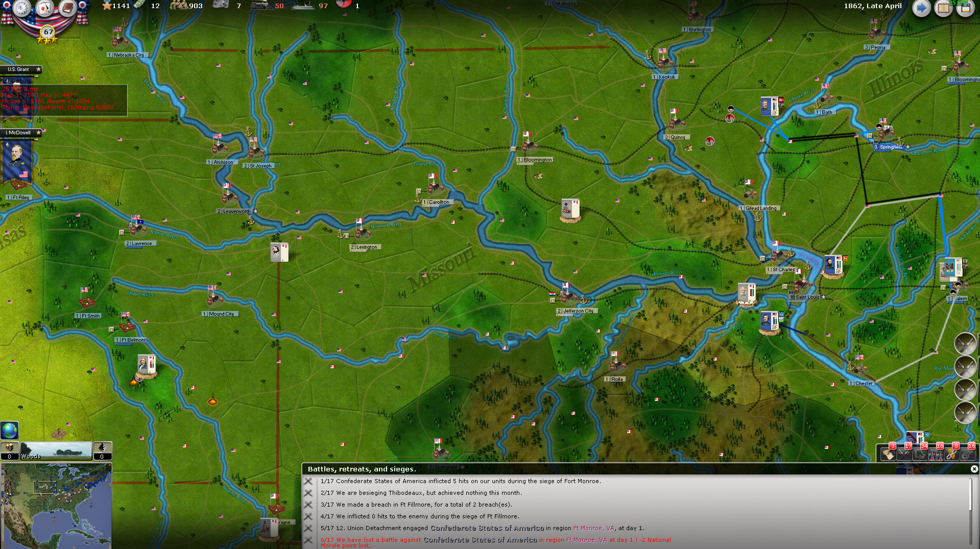Select the Gilead Landing label
This screenshot has width=980, height=549.
click(x=759, y=208)
